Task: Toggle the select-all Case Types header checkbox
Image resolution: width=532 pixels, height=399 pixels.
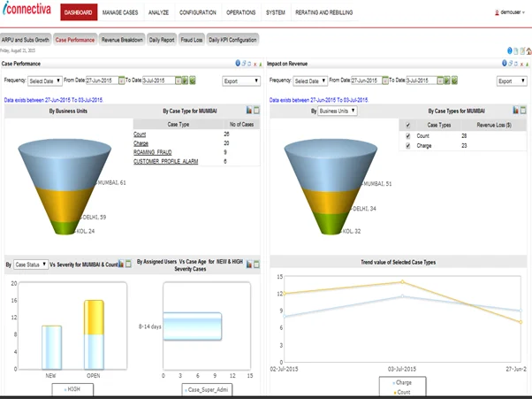Action: pos(407,126)
